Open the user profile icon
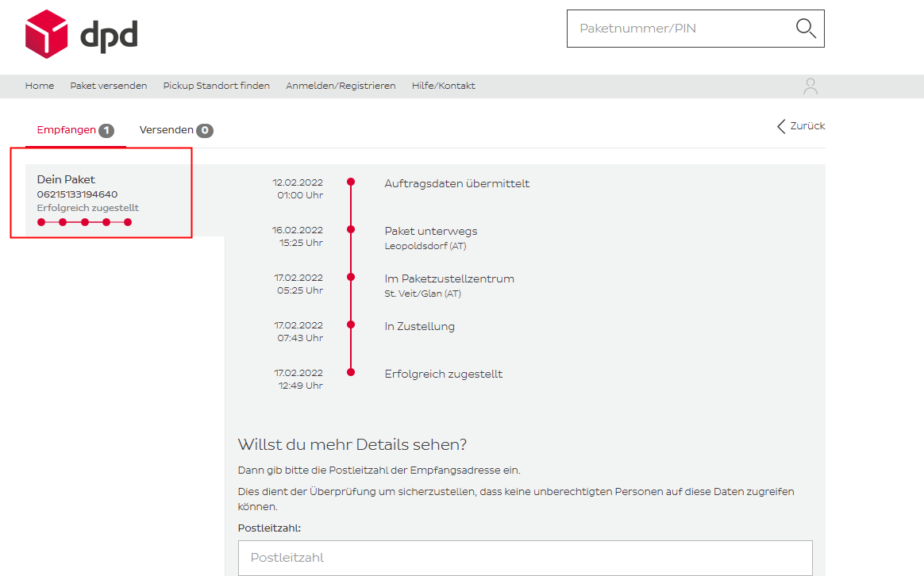Screen dimensions: 924x576 click(x=810, y=86)
